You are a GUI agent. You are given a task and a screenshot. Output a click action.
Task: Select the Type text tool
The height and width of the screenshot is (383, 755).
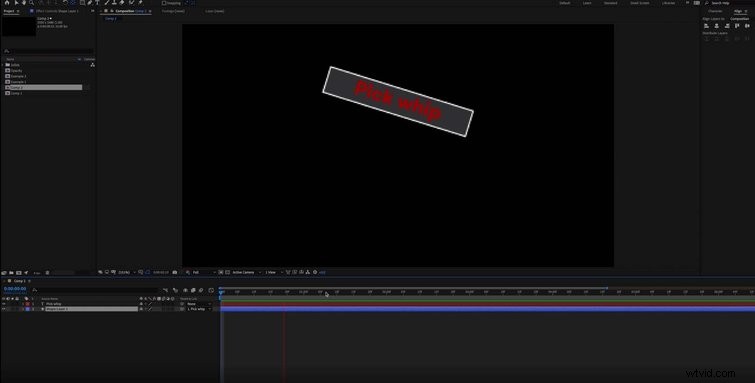97,3
